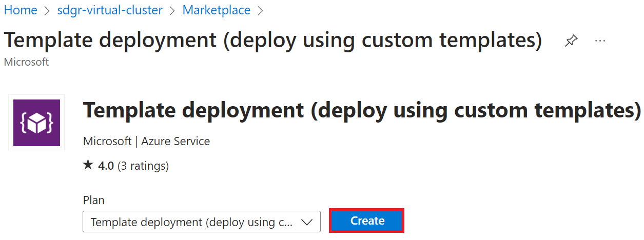Click the chevron after the Marketplace breadcrumb
This screenshot has width=644, height=240.
pyautogui.click(x=260, y=10)
